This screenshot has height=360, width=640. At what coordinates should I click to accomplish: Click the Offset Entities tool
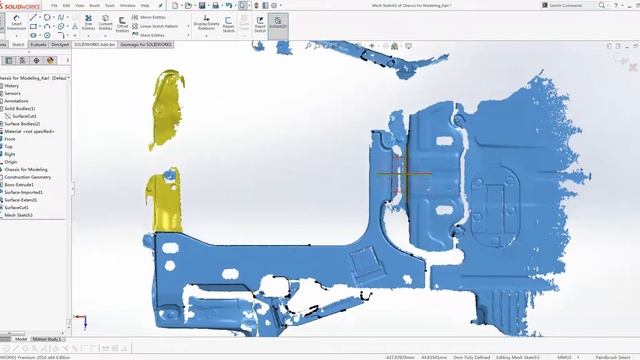[x=122, y=24]
